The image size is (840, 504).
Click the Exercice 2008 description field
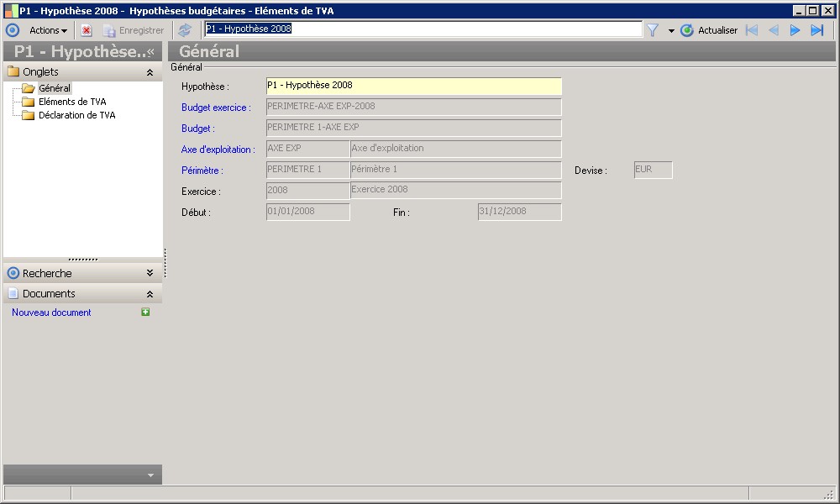click(456, 190)
